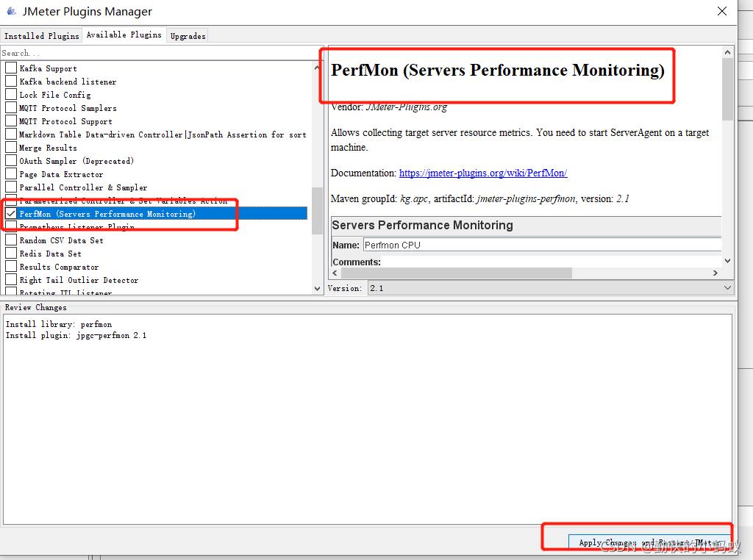Viewport: 753px width, 560px height.
Task: Switch to the Installed Plugins tab
Action: click(41, 36)
